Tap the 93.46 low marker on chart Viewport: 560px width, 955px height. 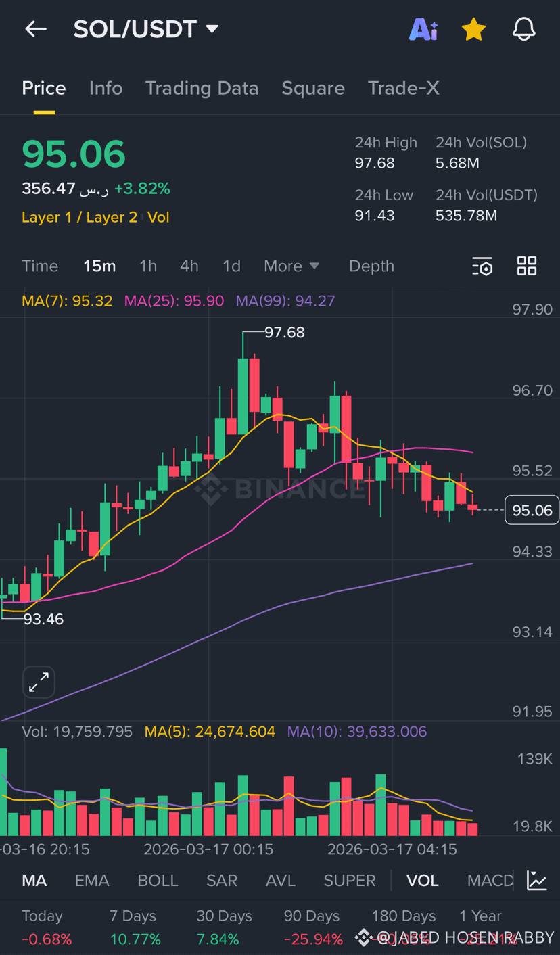click(x=43, y=619)
